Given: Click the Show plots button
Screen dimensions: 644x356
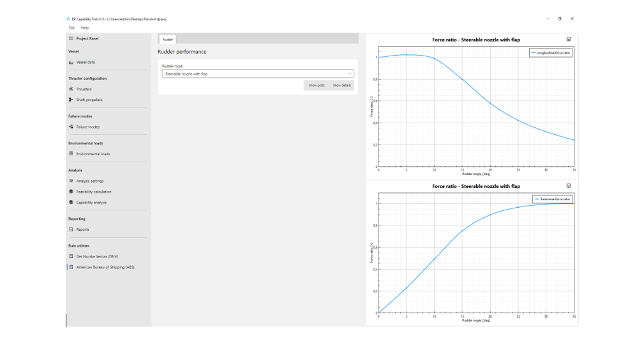Looking at the screenshot, I should pyautogui.click(x=317, y=86).
